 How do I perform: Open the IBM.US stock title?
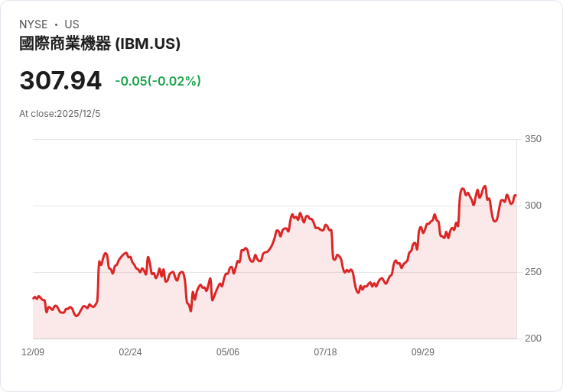[148, 44]
